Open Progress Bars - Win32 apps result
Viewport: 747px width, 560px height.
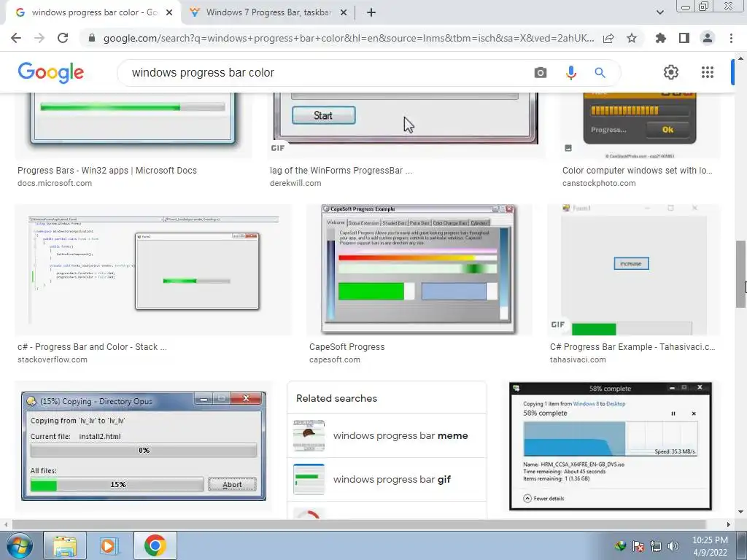pyautogui.click(x=107, y=171)
